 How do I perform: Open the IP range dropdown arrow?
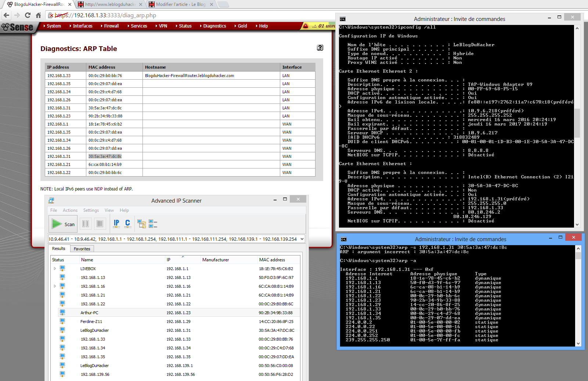point(302,239)
